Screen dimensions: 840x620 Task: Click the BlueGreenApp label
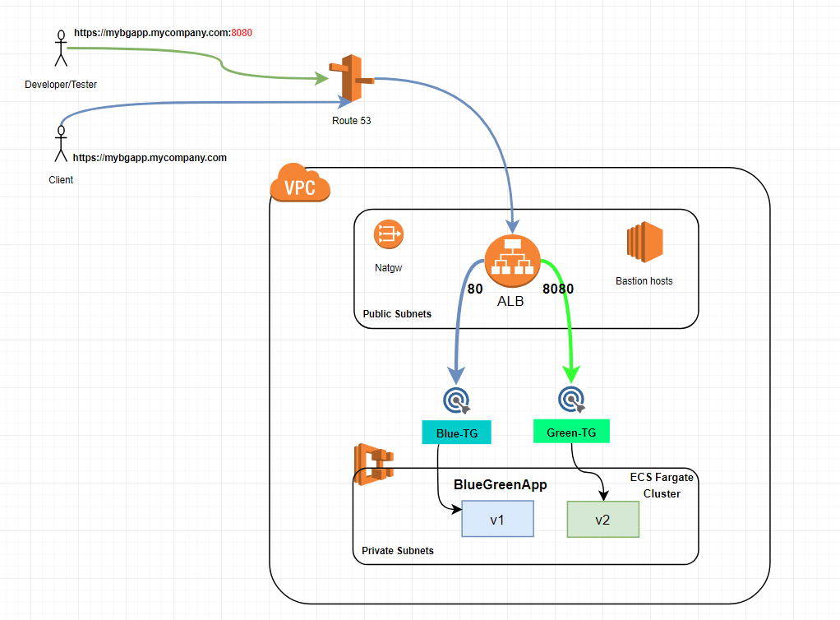(500, 485)
